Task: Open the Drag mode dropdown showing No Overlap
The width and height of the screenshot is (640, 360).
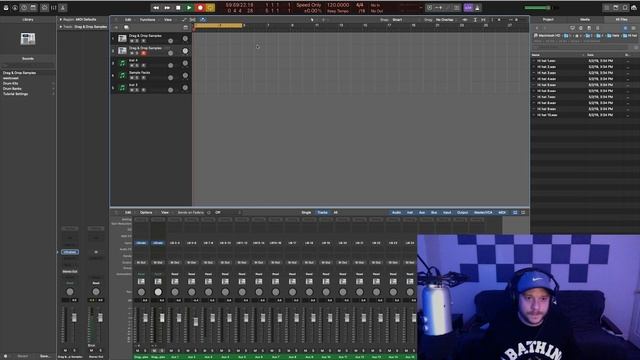Action: click(x=446, y=20)
